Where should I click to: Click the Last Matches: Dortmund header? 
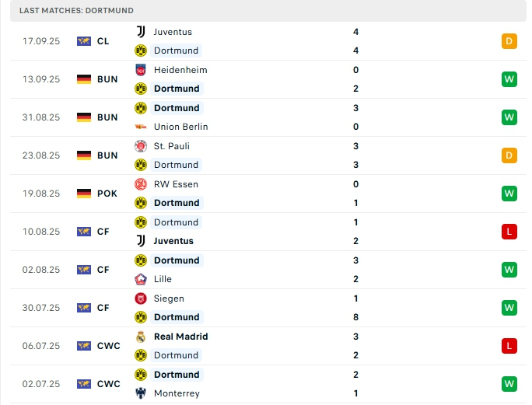coord(76,10)
